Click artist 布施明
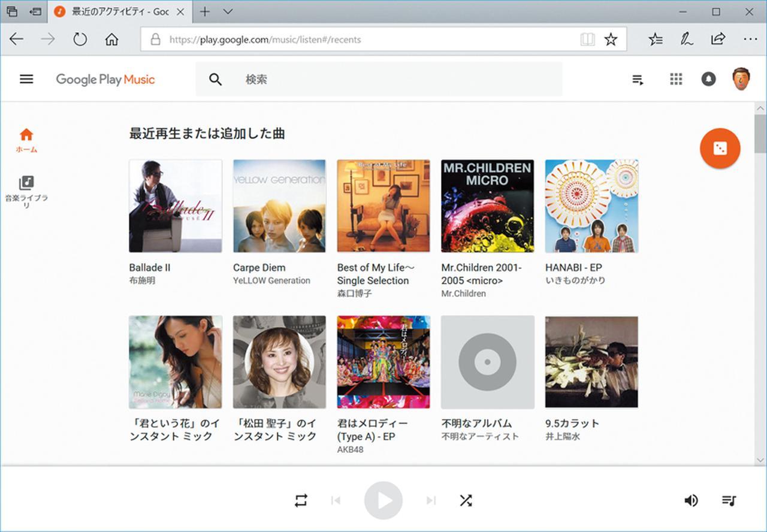 [142, 280]
